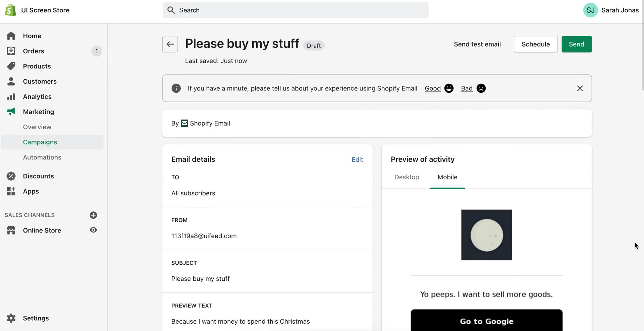Add a sales channel with plus icon
644x331 pixels.
[x=93, y=215]
